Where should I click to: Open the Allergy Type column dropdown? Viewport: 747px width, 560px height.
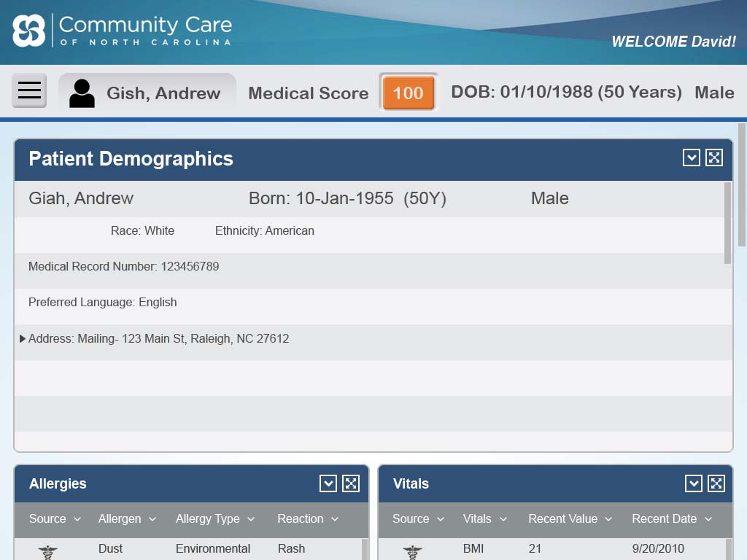[250, 519]
